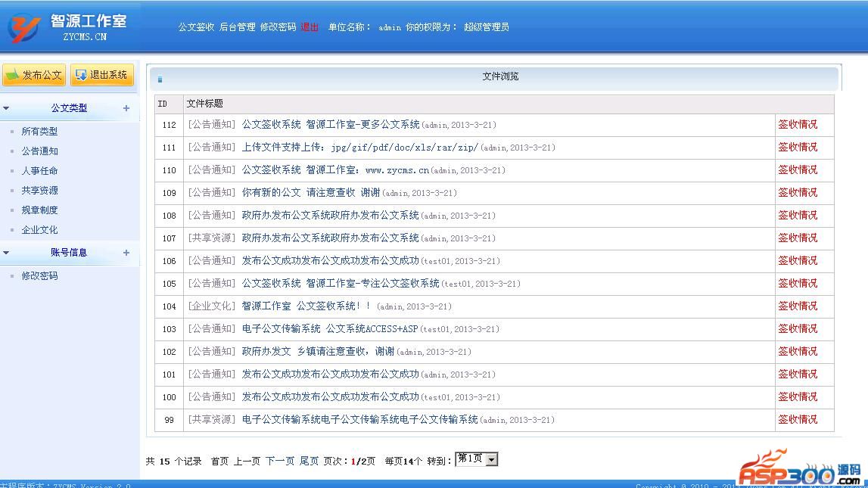The image size is (868, 488).
Task: Click the 公文类型 section header label
Action: [x=69, y=108]
